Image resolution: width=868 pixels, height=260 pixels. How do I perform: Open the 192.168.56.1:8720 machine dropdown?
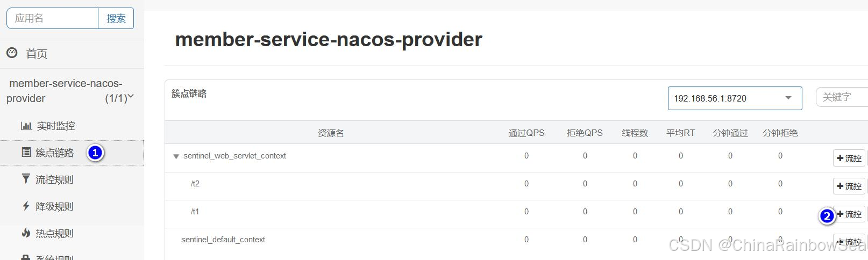tap(734, 98)
